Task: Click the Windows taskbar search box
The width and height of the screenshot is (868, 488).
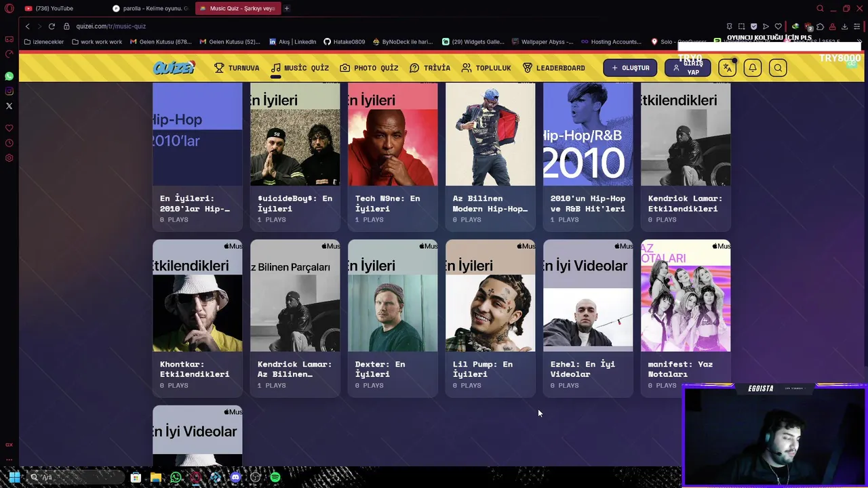Action: [x=75, y=477]
